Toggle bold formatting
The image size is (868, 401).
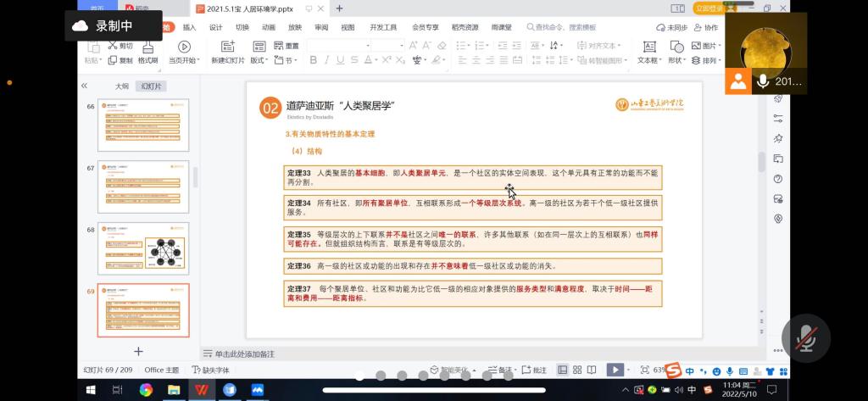tap(313, 60)
